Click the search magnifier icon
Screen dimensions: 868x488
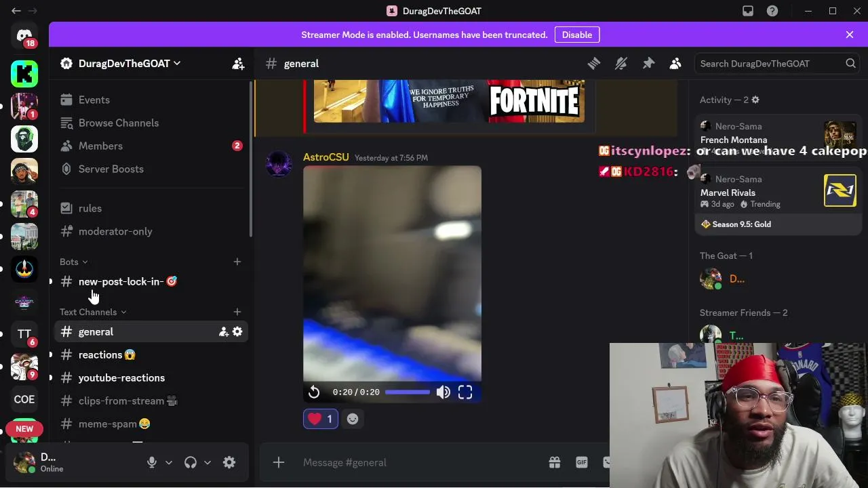click(850, 64)
